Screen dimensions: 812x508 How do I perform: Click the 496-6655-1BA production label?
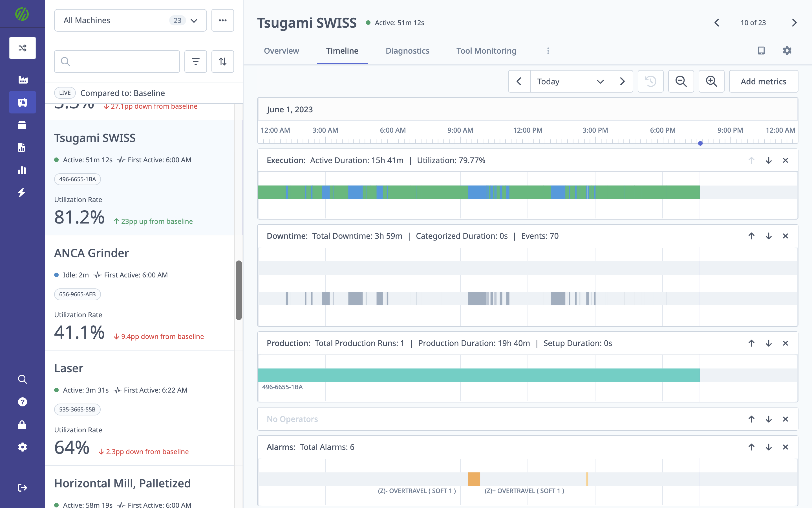(282, 387)
